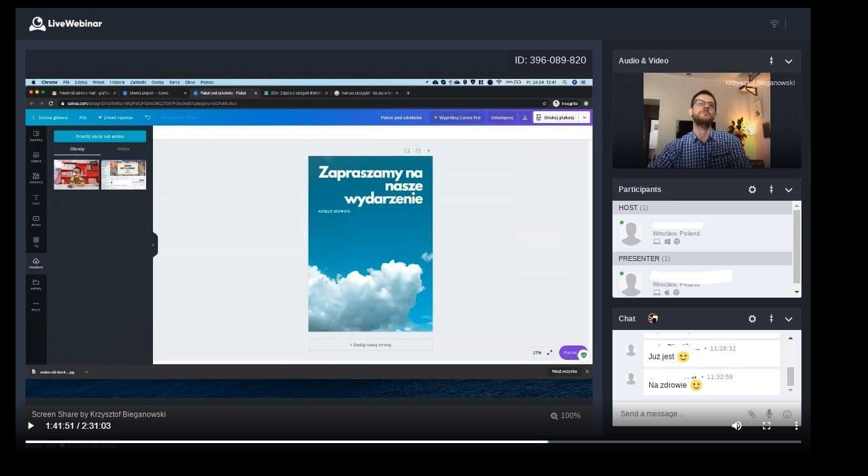This screenshot has height=476, width=868.
Task: Click the Canva Tekst tool in sidebar
Action: pyautogui.click(x=36, y=199)
